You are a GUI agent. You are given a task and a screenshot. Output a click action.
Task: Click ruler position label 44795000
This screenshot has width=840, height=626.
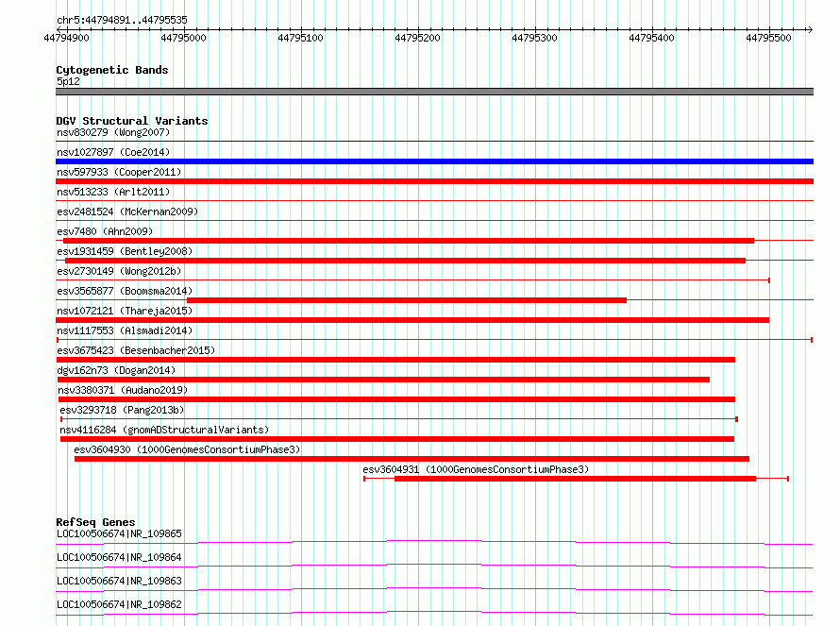coord(183,38)
